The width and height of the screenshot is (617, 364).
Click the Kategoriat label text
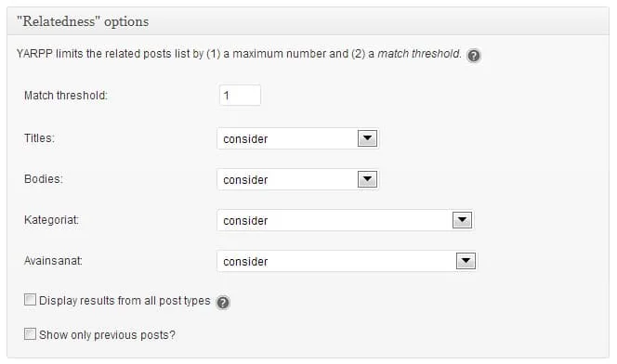coord(51,220)
